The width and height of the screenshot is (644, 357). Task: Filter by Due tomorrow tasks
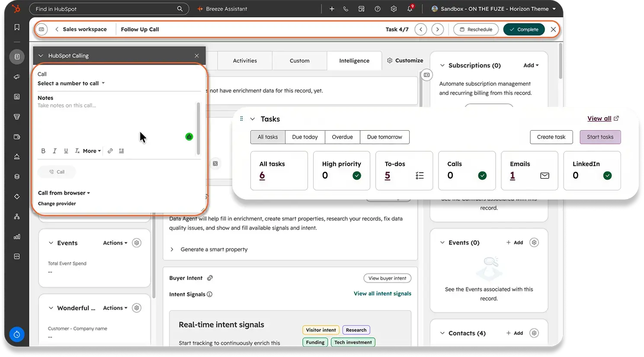pyautogui.click(x=384, y=137)
